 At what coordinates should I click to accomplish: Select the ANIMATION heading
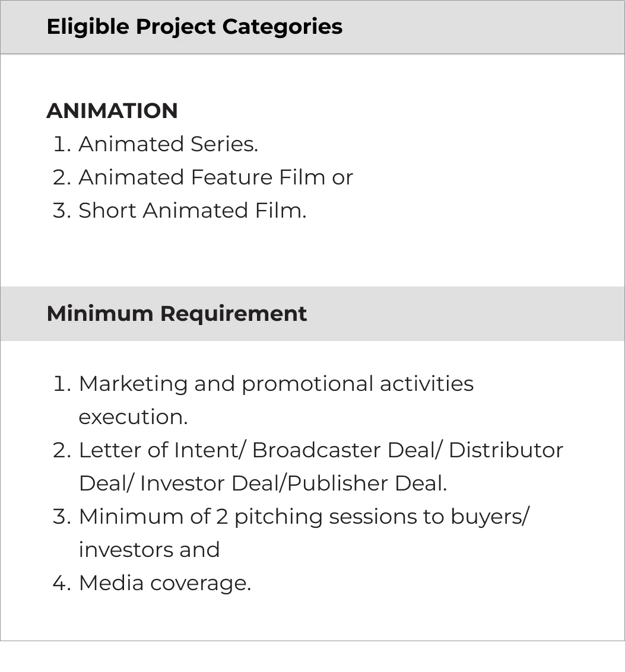pos(112,110)
